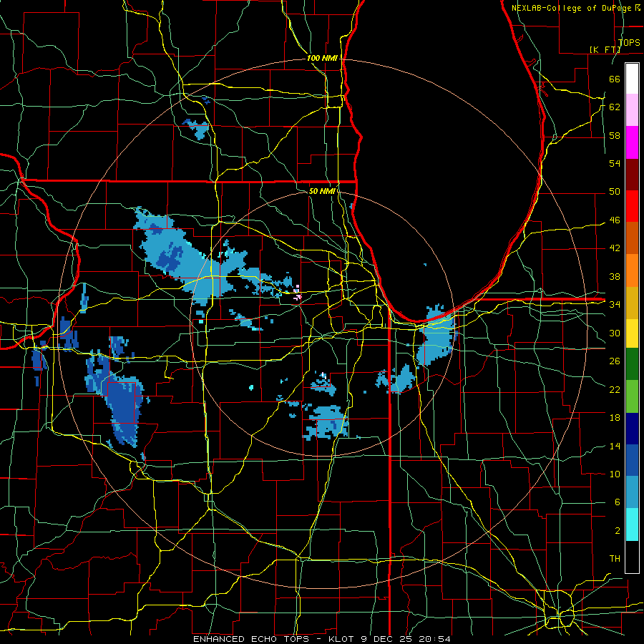Viewport: 644px width, 644px height.
Task: Click the black TH threshold swatch
Action: click(632, 557)
